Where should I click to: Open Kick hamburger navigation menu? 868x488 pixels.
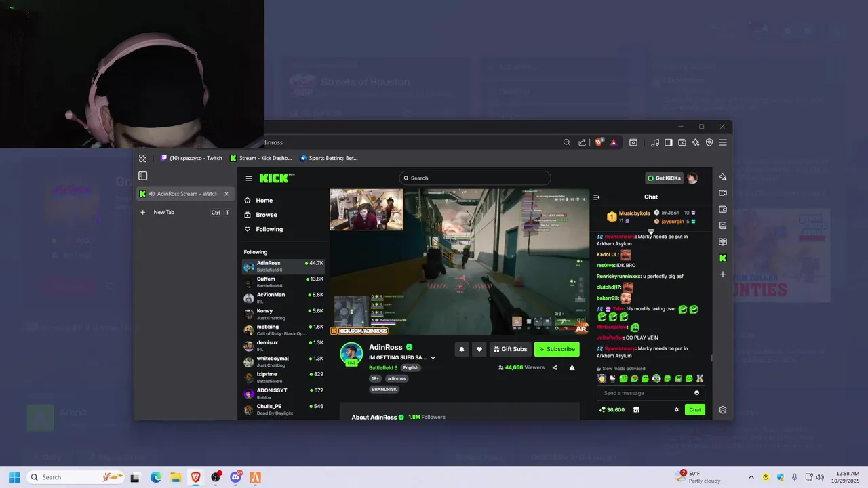249,178
